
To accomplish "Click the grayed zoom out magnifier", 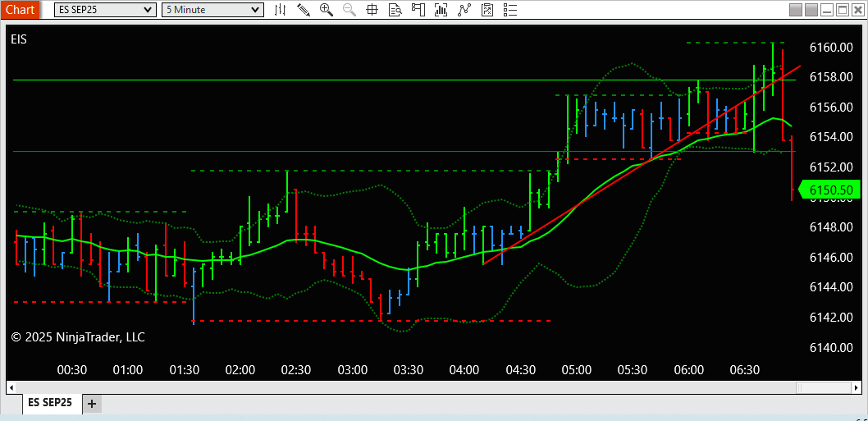I will (349, 9).
